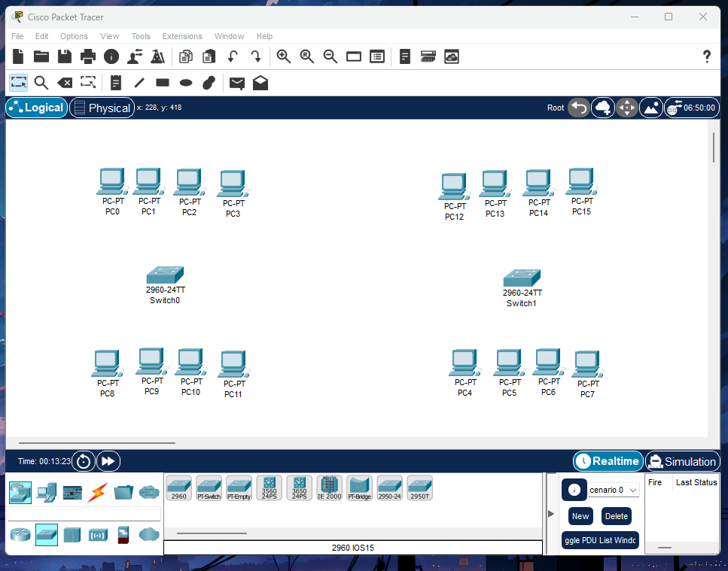
Task: Set tiled background with the mountain icon
Action: click(651, 108)
